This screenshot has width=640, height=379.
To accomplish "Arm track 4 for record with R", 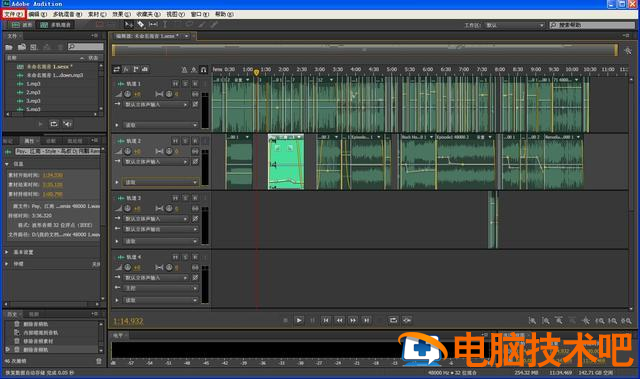I will (x=195, y=257).
